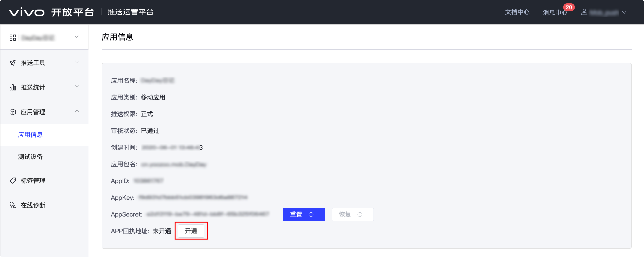Click the AppKey label
Image resolution: width=644 pixels, height=257 pixels.
tap(123, 198)
